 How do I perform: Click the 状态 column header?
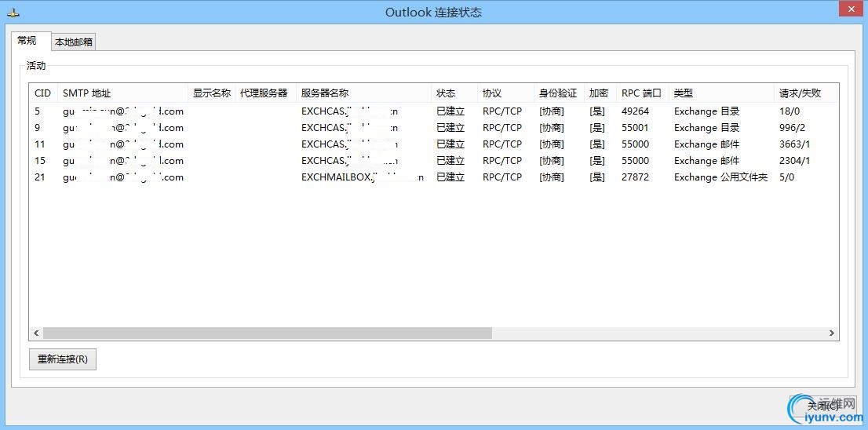(x=454, y=93)
